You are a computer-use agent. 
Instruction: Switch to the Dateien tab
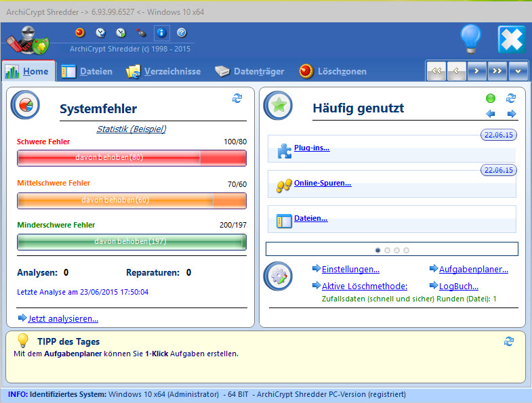point(87,71)
